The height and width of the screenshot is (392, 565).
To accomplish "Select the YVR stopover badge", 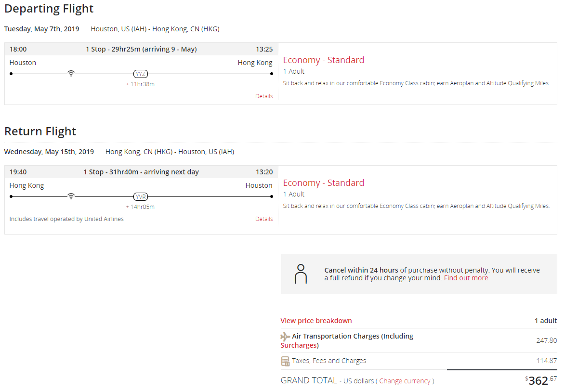I will [140, 196].
